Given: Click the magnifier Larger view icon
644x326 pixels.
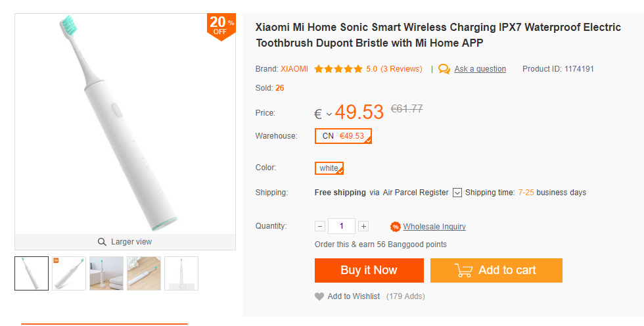Looking at the screenshot, I should 102,242.
